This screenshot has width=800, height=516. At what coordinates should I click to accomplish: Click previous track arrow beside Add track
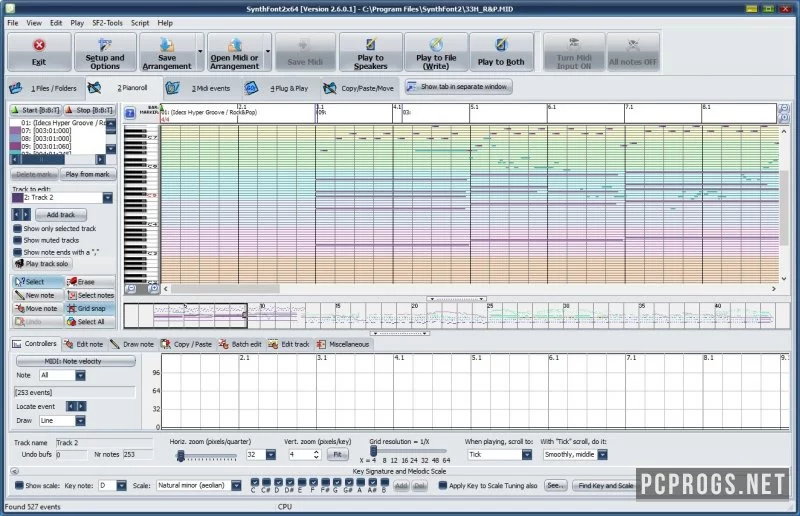16,215
